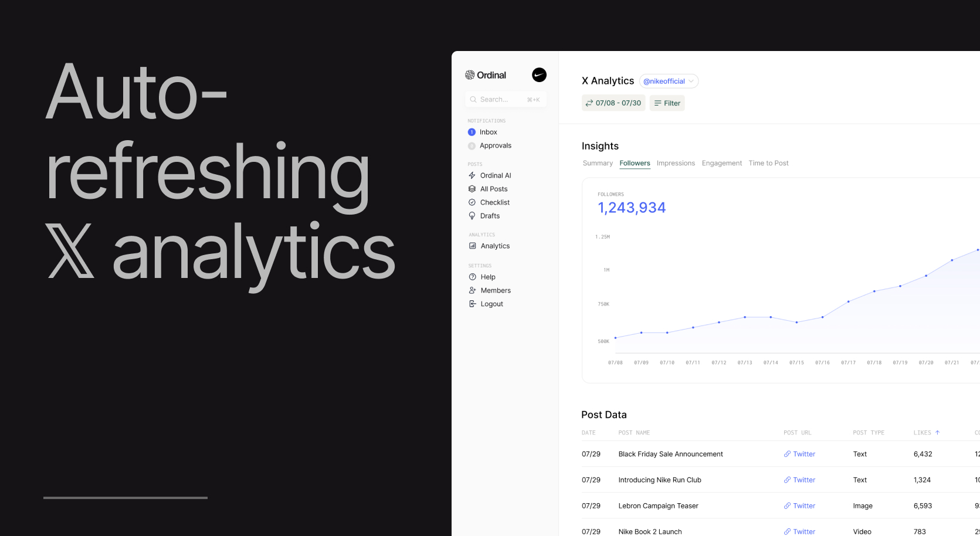Viewport: 980px width, 536px height.
Task: Select the Black Friday Sale Announcement post name
Action: 670,454
